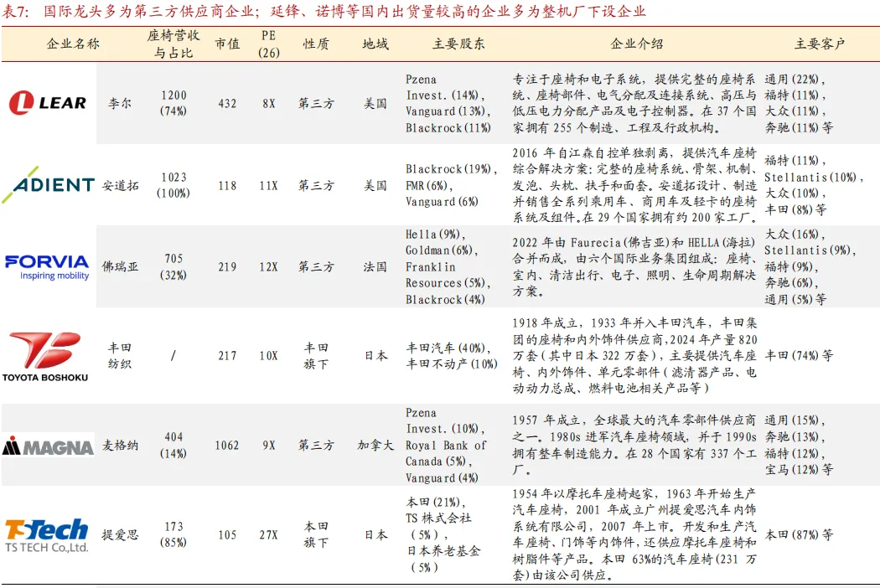Click the 主要客户 column header

[820, 44]
